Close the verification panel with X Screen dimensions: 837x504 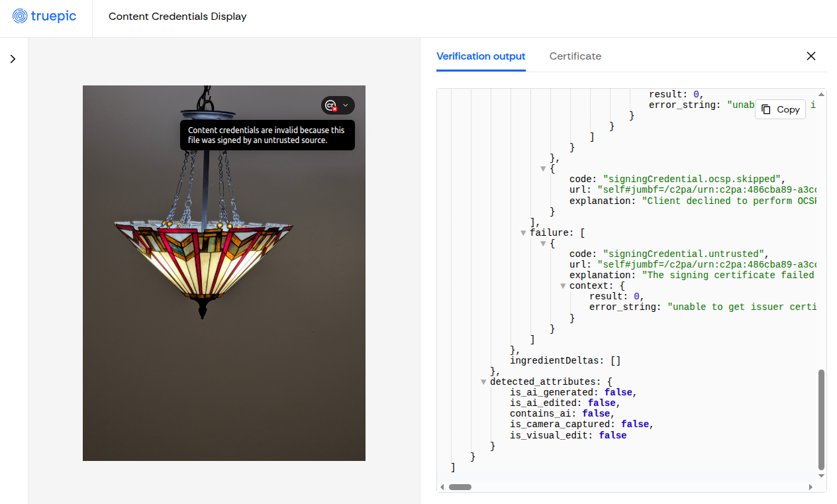coord(811,56)
